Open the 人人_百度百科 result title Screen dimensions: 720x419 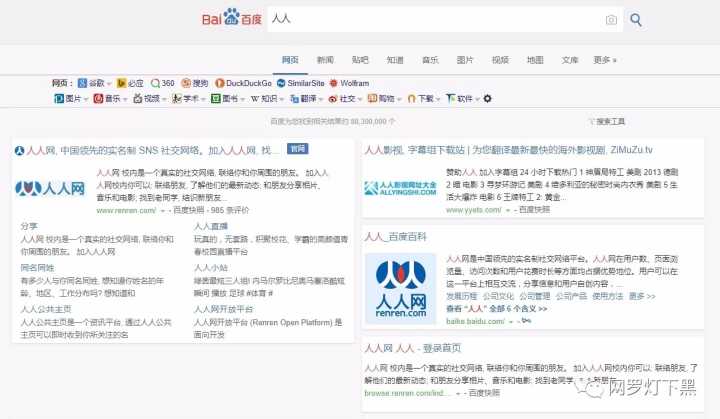coord(395,237)
